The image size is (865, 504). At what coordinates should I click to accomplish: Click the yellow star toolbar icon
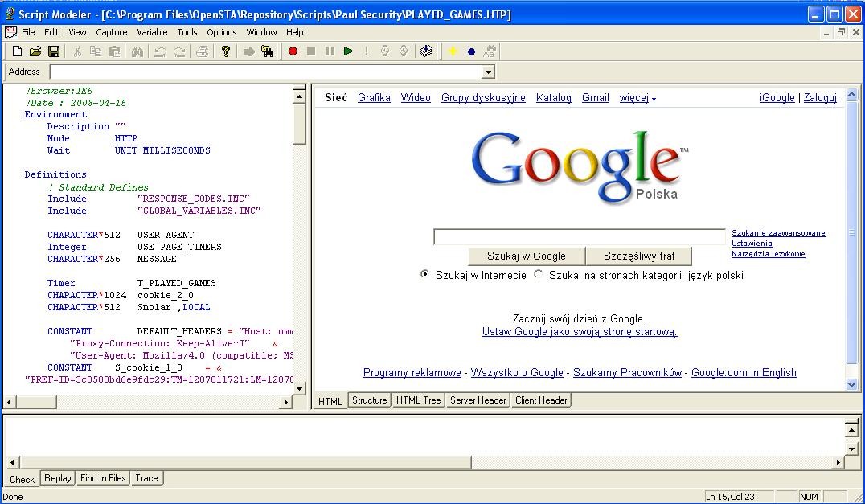click(x=453, y=51)
